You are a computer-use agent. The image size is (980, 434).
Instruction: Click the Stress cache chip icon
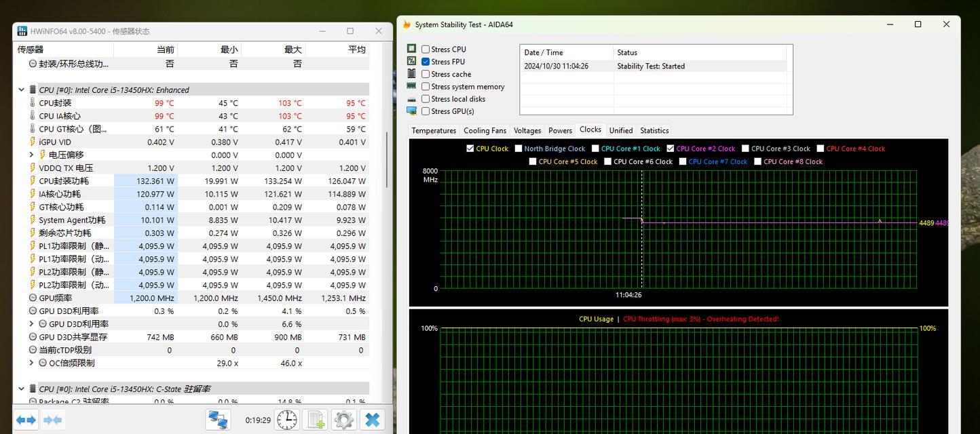point(411,73)
